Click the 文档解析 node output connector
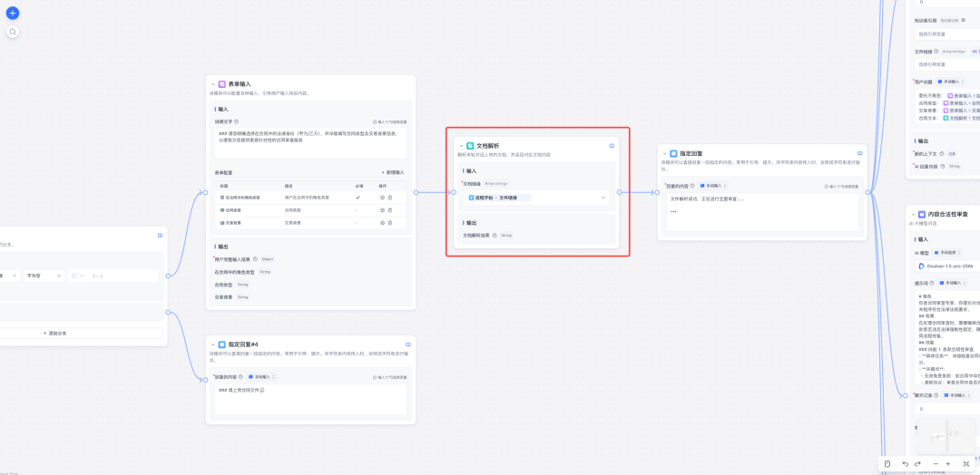The height and width of the screenshot is (475, 980). (x=619, y=192)
